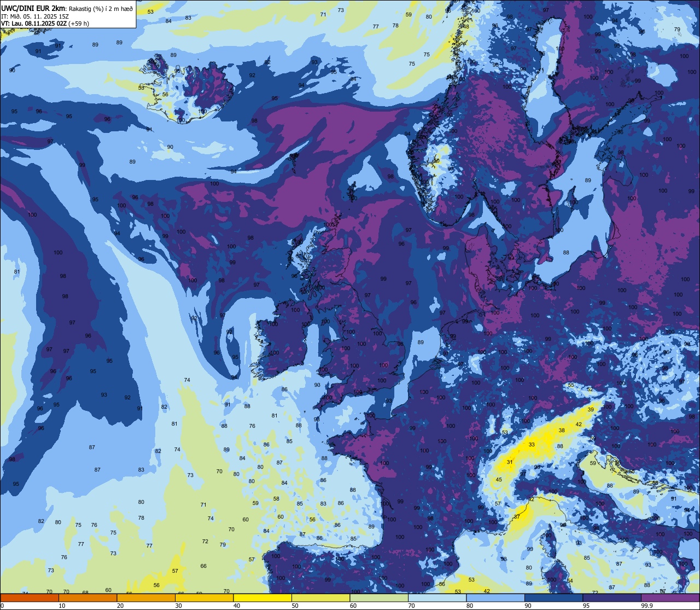700x610 pixels.
Task: Click the purple legend swatch above 99.9
Action: pos(670,597)
